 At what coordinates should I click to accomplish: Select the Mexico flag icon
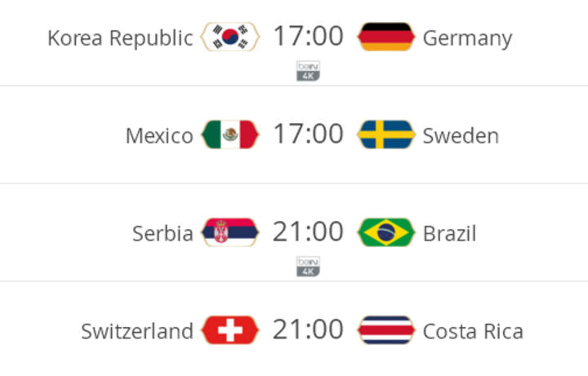(229, 135)
